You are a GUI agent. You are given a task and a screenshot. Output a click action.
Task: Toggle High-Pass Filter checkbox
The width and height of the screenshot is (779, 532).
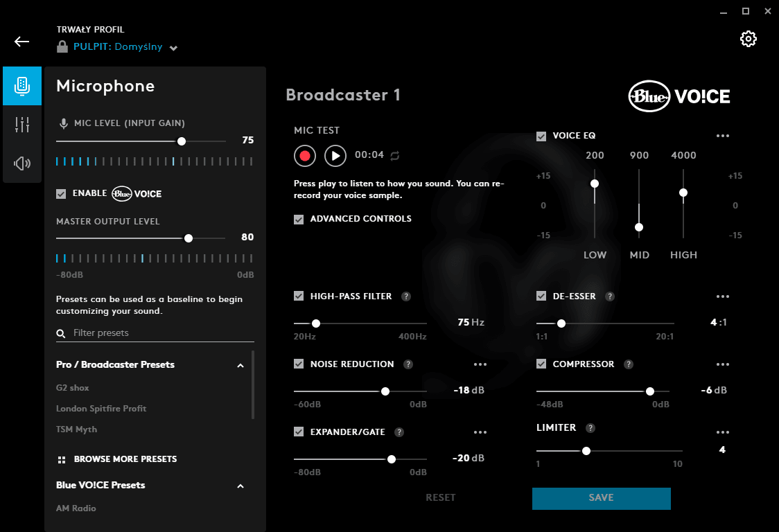tap(299, 296)
